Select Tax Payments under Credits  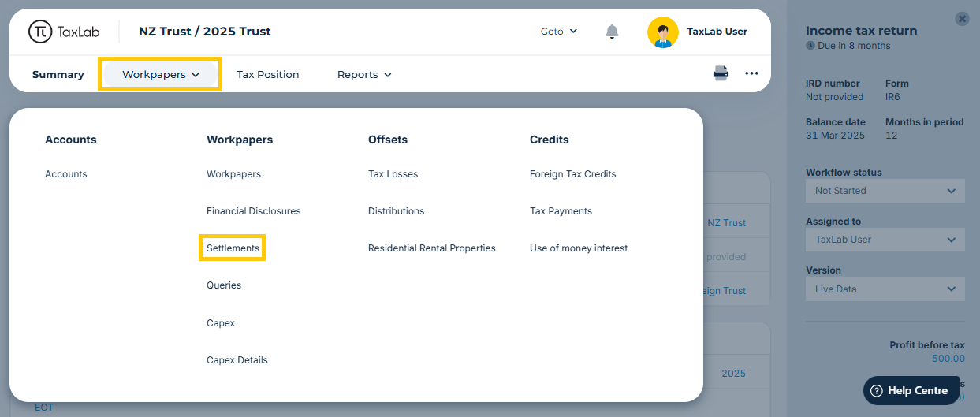tap(561, 211)
